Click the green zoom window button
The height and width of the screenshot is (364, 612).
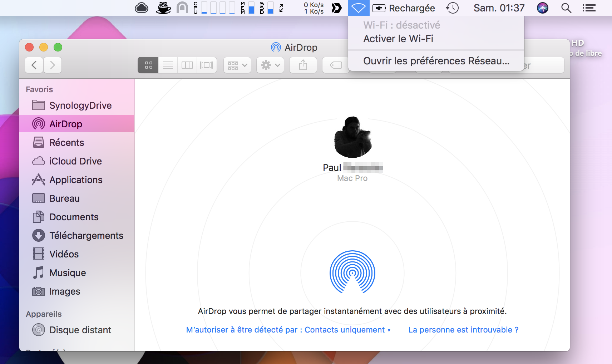(58, 47)
